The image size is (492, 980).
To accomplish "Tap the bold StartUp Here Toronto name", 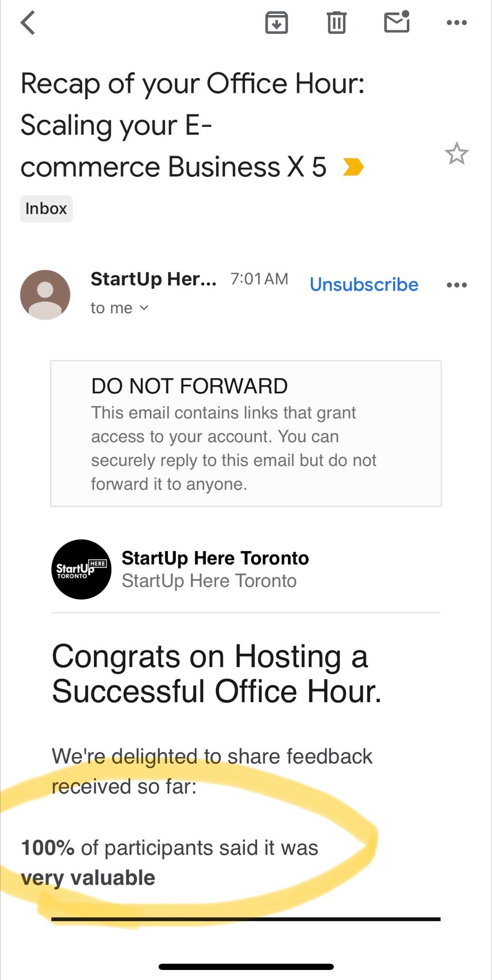I will point(215,558).
